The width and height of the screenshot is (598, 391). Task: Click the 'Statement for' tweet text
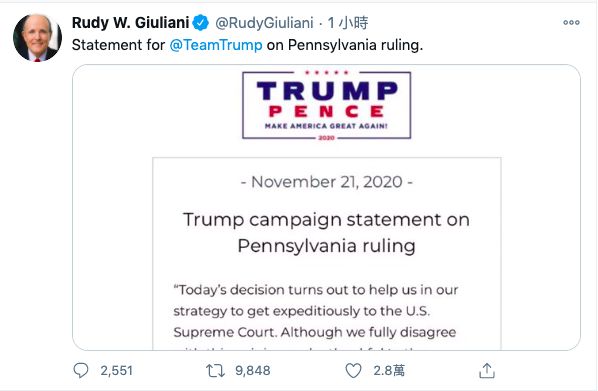(x=119, y=45)
